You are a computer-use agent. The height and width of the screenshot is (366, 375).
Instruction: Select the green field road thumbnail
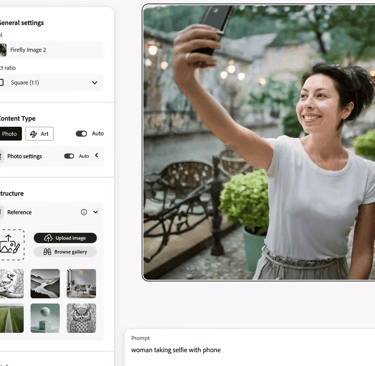click(11, 318)
